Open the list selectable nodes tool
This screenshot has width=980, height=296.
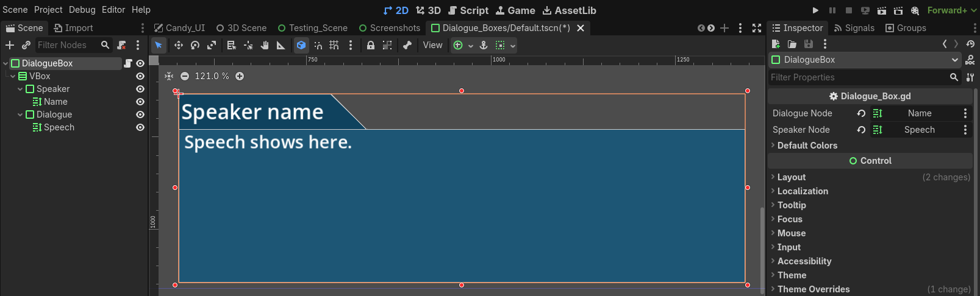point(231,45)
